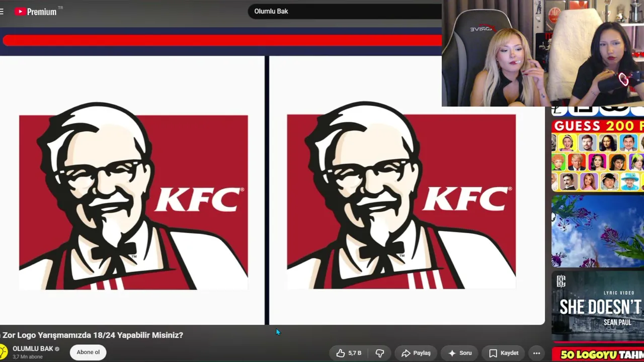644x362 pixels.
Task: Save the video with Kaydet
Action: (x=504, y=353)
